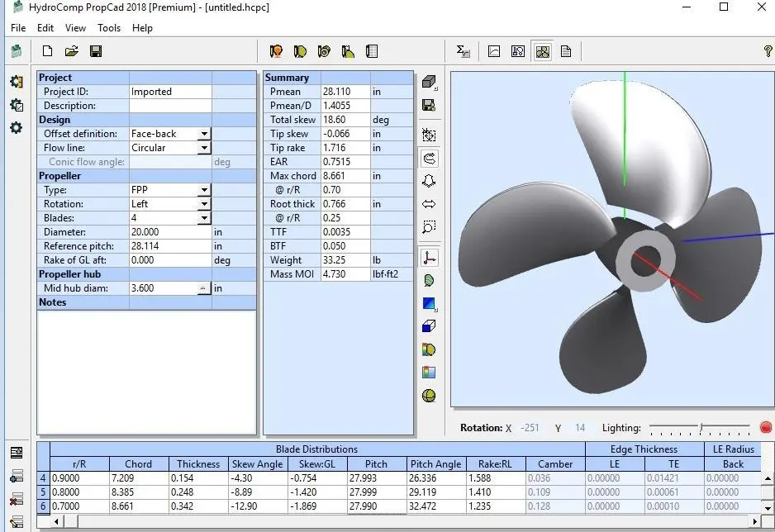Image resolution: width=775 pixels, height=532 pixels.
Task: Click the Description input field
Action: pyautogui.click(x=170, y=106)
